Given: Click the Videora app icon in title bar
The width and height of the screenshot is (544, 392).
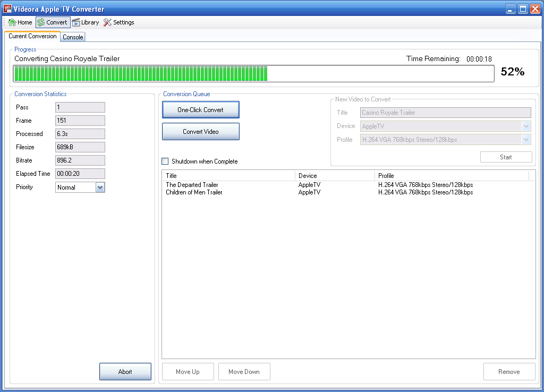Looking at the screenshot, I should click(x=7, y=9).
